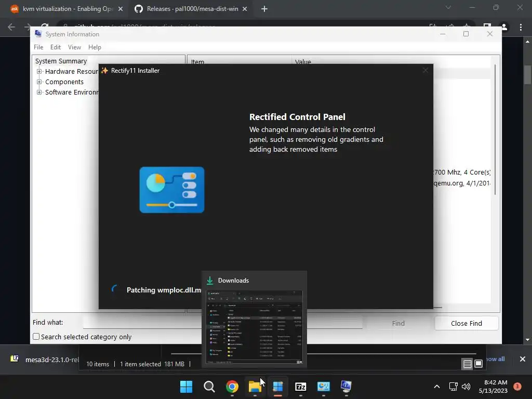The image size is (532, 399).
Task: Click the Find button
Action: point(398,323)
